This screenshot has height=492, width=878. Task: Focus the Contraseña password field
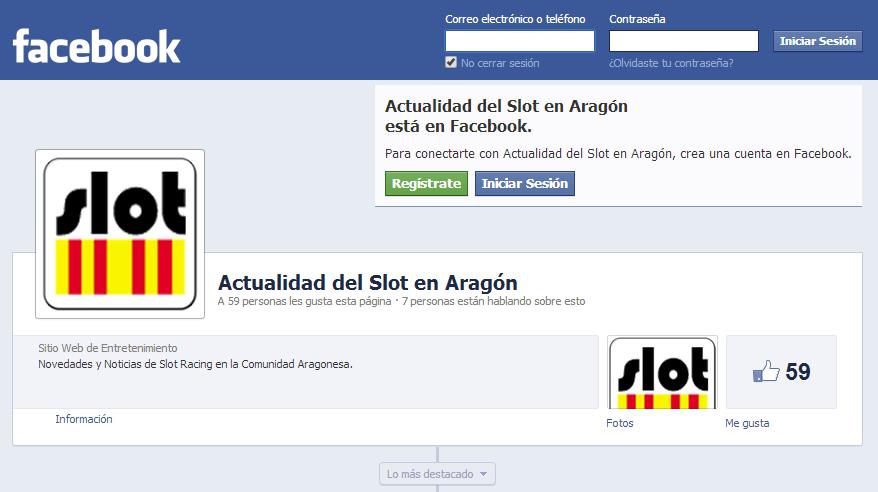(684, 41)
